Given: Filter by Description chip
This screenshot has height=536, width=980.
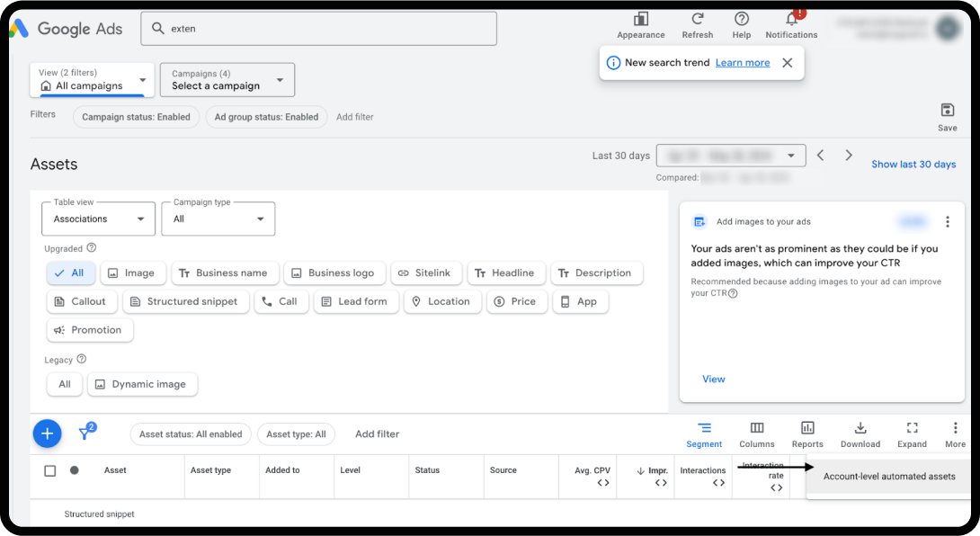Looking at the screenshot, I should 597,272.
